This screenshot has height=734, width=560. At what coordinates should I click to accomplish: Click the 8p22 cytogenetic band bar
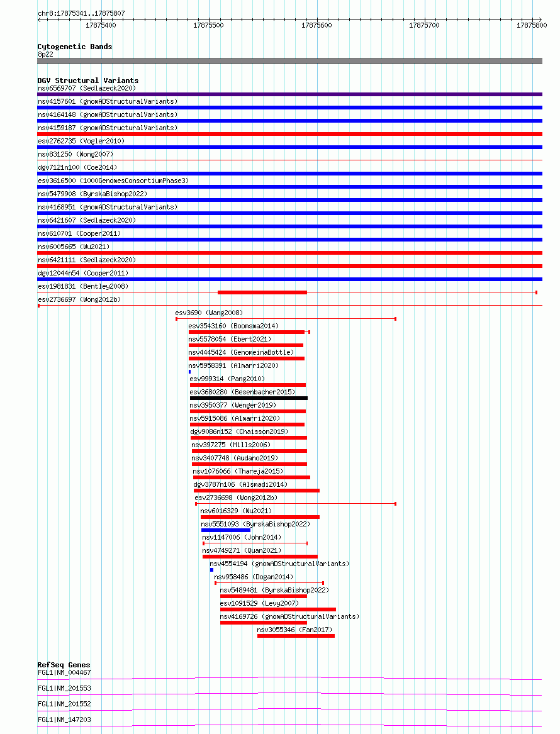290,61
